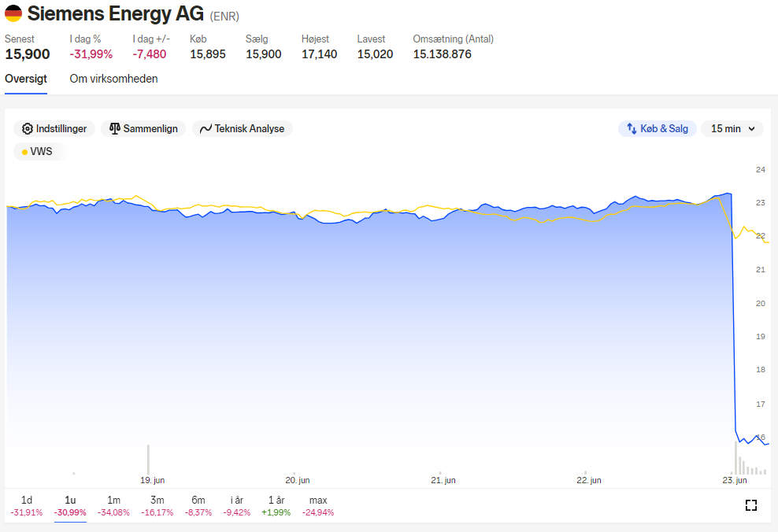Screen dimensions: 778x532
Task: Choose the 6m period
Action: (198, 506)
